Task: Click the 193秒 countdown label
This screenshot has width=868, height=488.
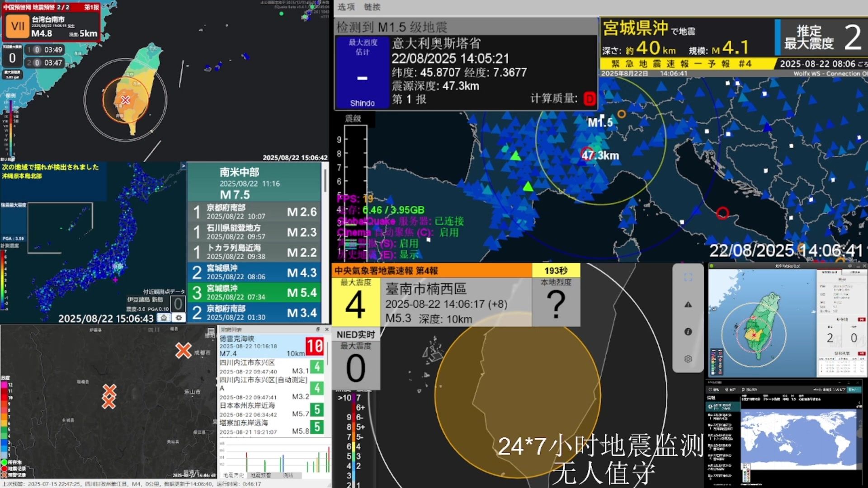Action: (x=556, y=271)
